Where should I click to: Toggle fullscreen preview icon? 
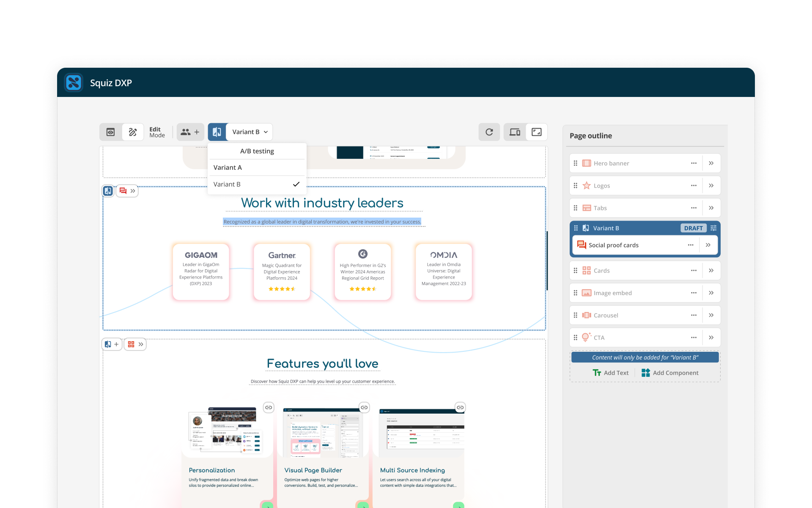point(536,132)
